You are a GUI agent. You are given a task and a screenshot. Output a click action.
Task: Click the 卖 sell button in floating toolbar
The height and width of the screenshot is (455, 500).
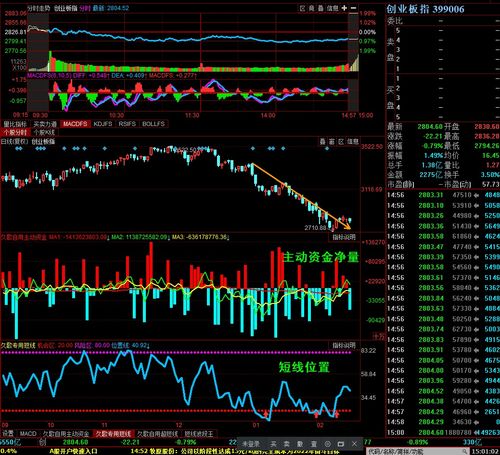pos(287,444)
